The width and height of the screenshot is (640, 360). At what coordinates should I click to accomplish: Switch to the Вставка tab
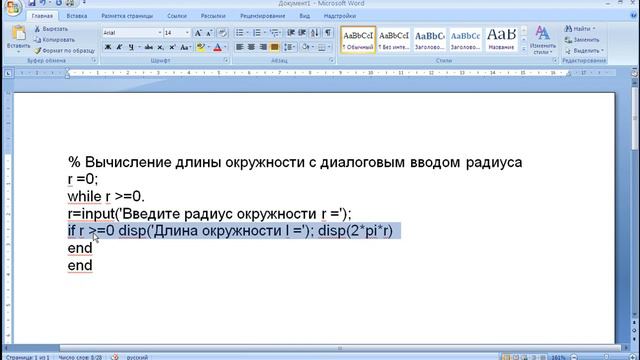(77, 16)
